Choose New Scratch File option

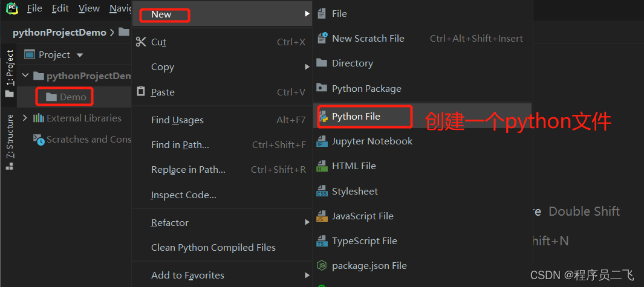click(x=422, y=38)
